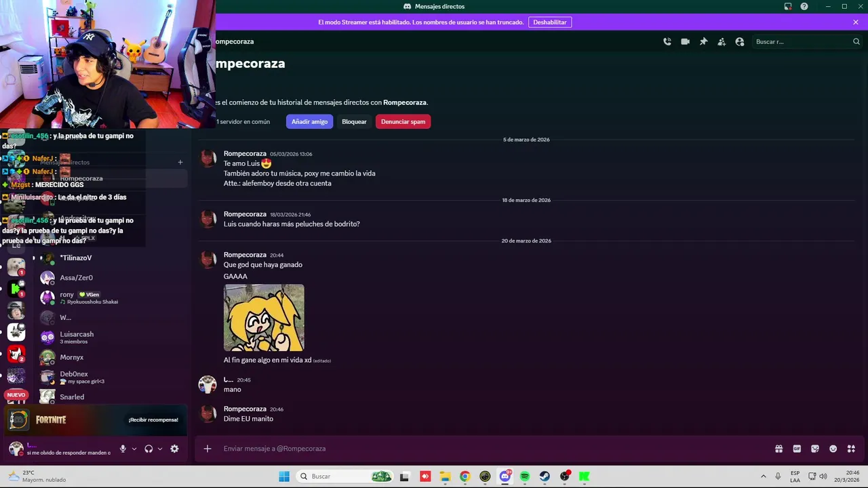
Task: Show hidden icons in the system tray
Action: click(x=764, y=476)
